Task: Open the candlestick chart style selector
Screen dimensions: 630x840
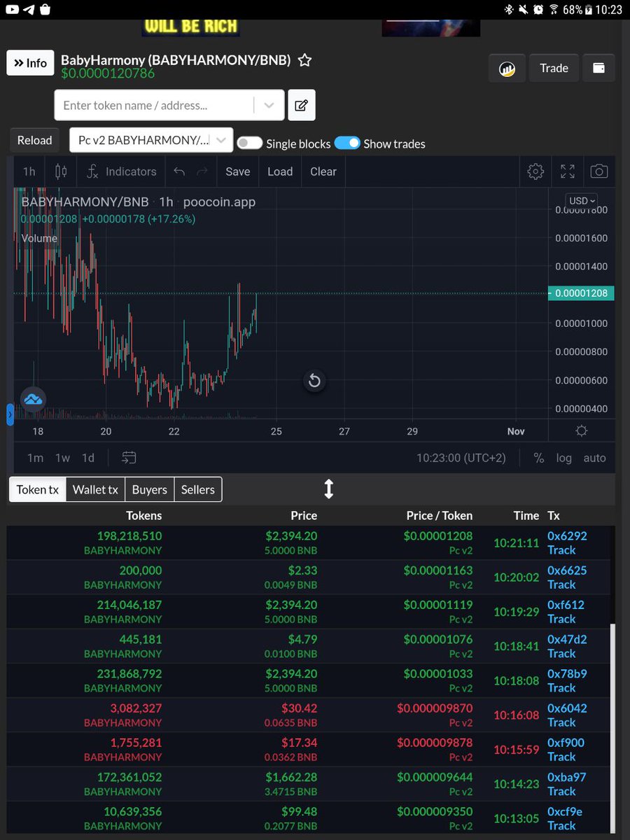Action: pos(61,171)
